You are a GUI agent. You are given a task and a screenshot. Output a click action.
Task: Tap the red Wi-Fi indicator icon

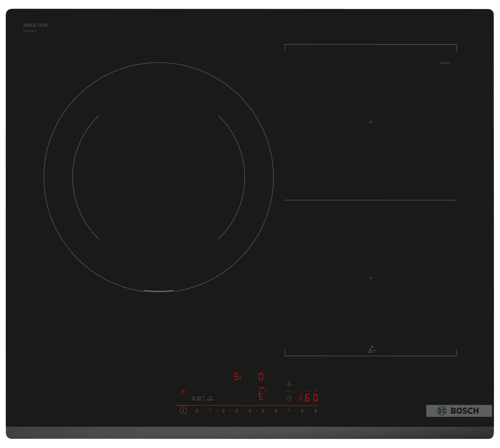(183, 392)
